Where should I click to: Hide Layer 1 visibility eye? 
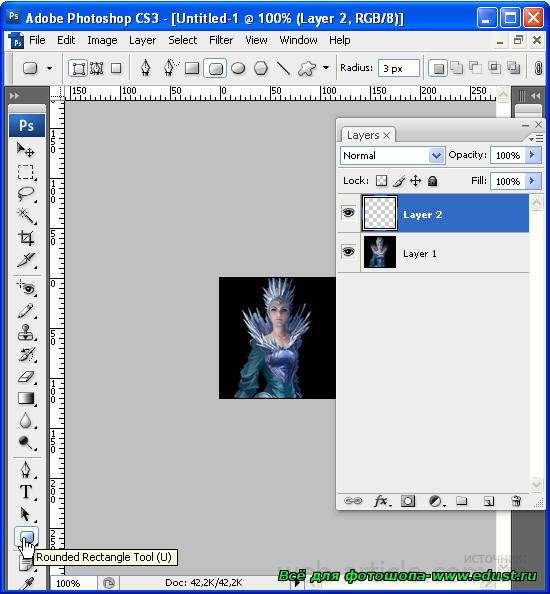(348, 252)
